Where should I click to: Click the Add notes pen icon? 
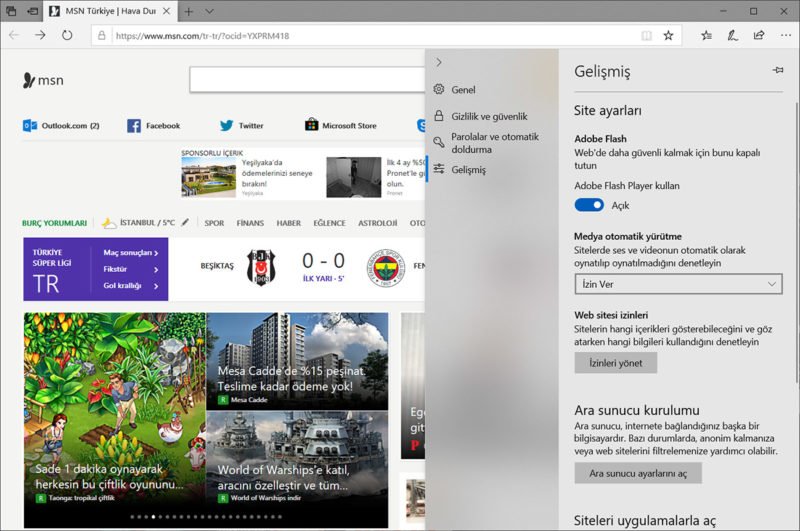[733, 35]
